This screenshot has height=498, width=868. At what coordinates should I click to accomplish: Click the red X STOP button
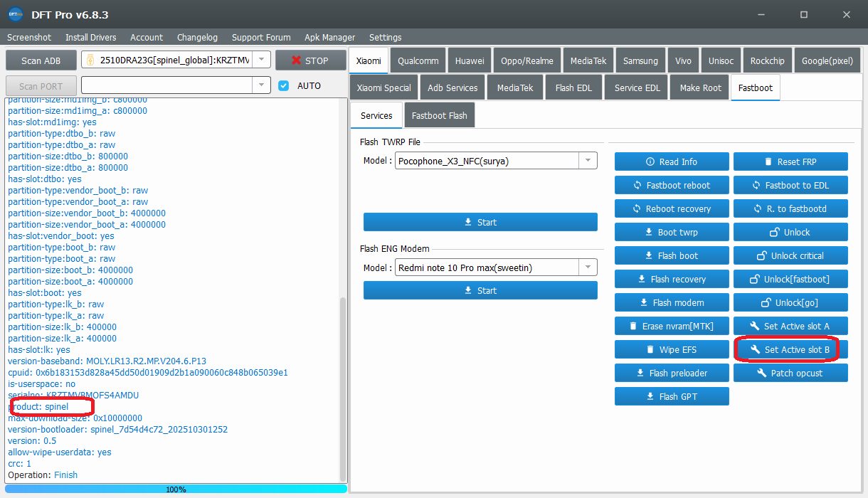click(x=309, y=60)
